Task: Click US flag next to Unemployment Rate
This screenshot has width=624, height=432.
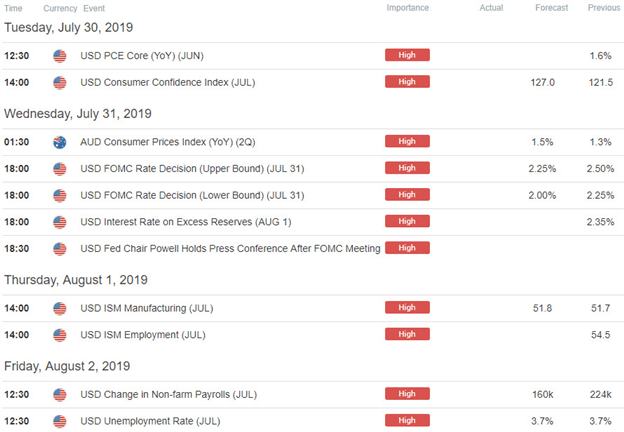Action: 60,421
